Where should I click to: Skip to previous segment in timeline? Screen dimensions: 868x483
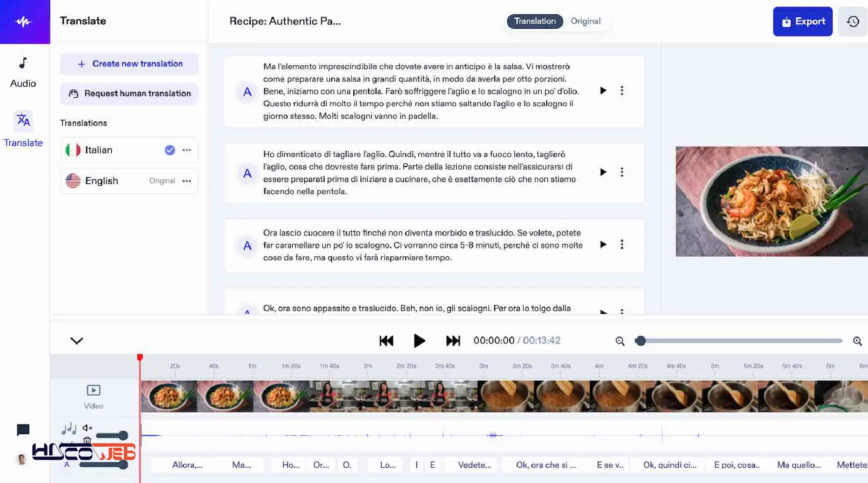[386, 341]
